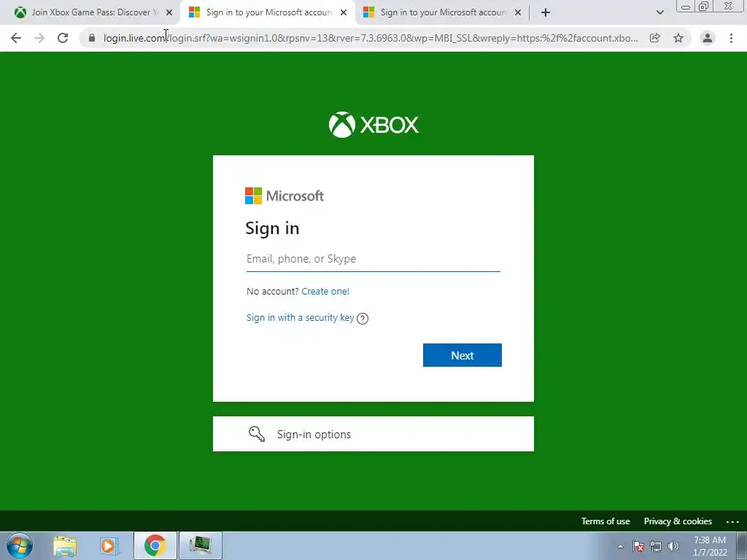Open the security key help question mark
This screenshot has height=560, width=747.
[x=363, y=319]
